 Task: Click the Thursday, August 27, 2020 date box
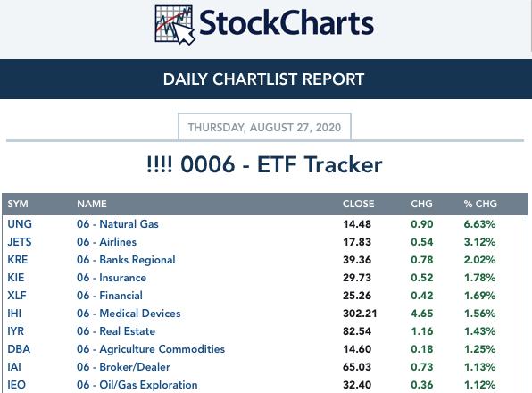[264, 127]
